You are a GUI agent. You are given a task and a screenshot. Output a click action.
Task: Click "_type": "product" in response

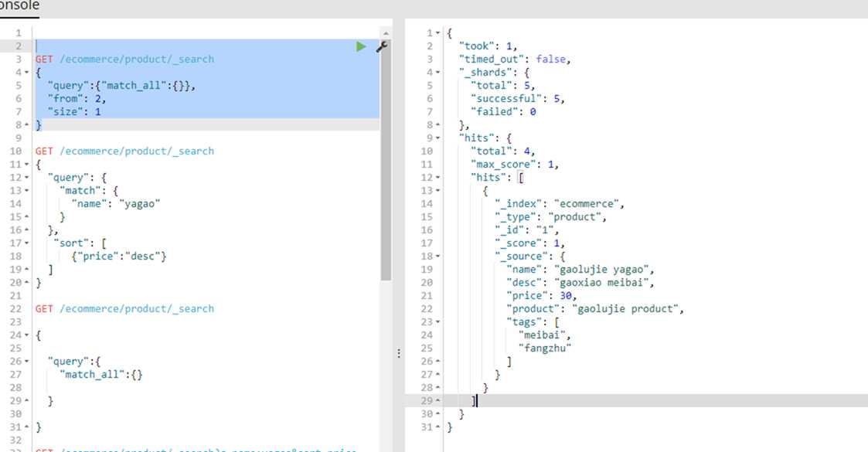coord(550,217)
